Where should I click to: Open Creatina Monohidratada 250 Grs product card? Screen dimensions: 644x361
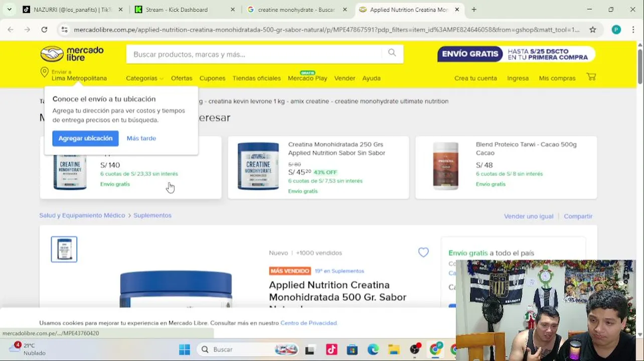[x=318, y=167]
